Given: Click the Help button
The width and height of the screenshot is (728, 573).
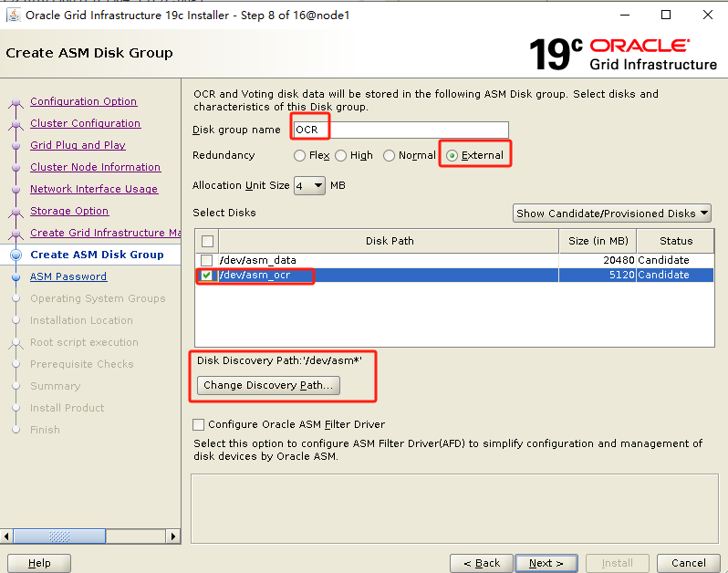Looking at the screenshot, I should pyautogui.click(x=39, y=563).
